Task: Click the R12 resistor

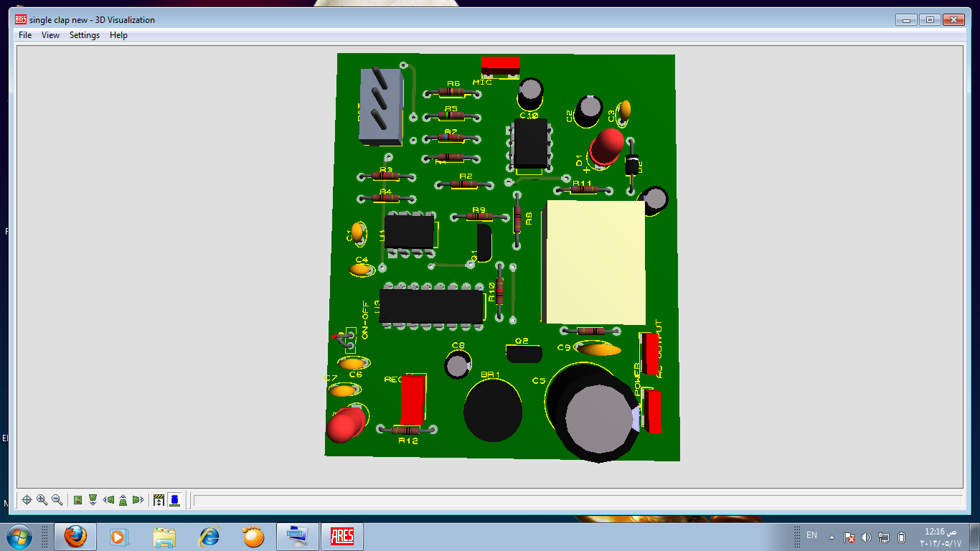Action: point(407,430)
